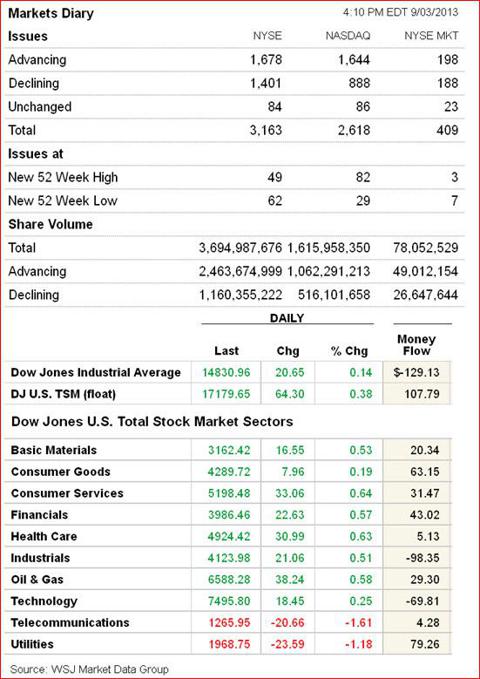
Task: Click the Basic Materials sector label
Action: tap(54, 450)
